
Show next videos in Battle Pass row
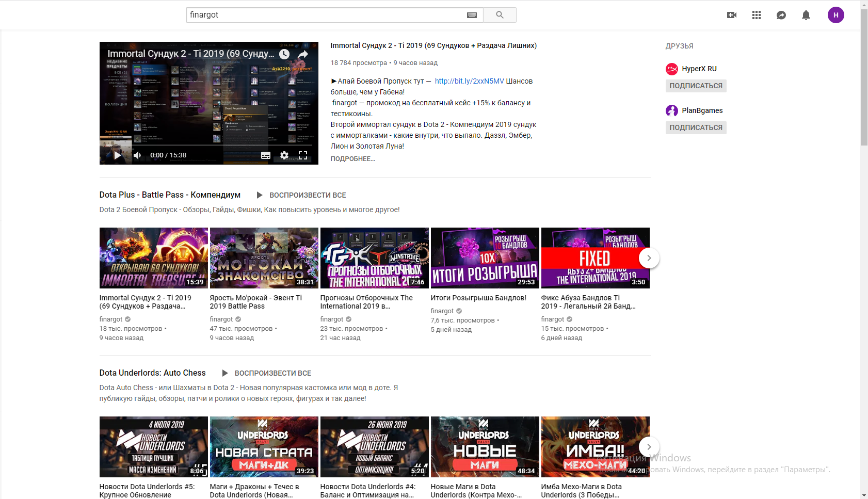(x=649, y=258)
